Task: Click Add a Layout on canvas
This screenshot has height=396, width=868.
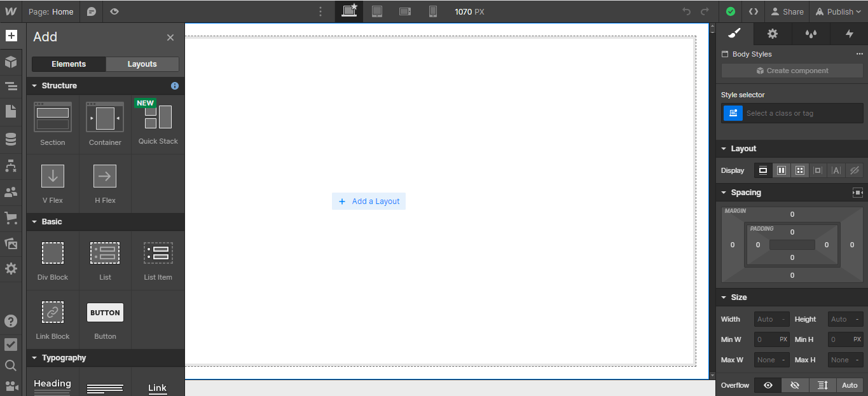Action: coord(369,201)
